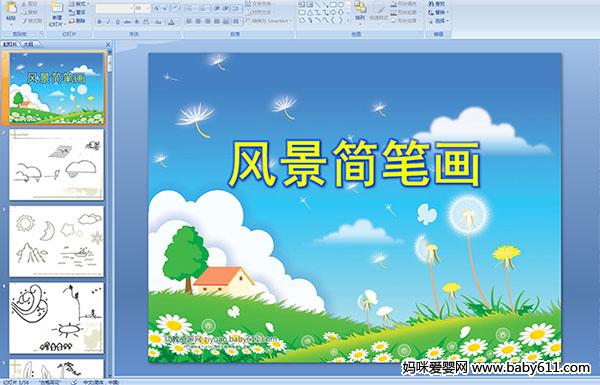Toggle Underline text formatting
Viewport: 600px width, 385px height.
117,22
